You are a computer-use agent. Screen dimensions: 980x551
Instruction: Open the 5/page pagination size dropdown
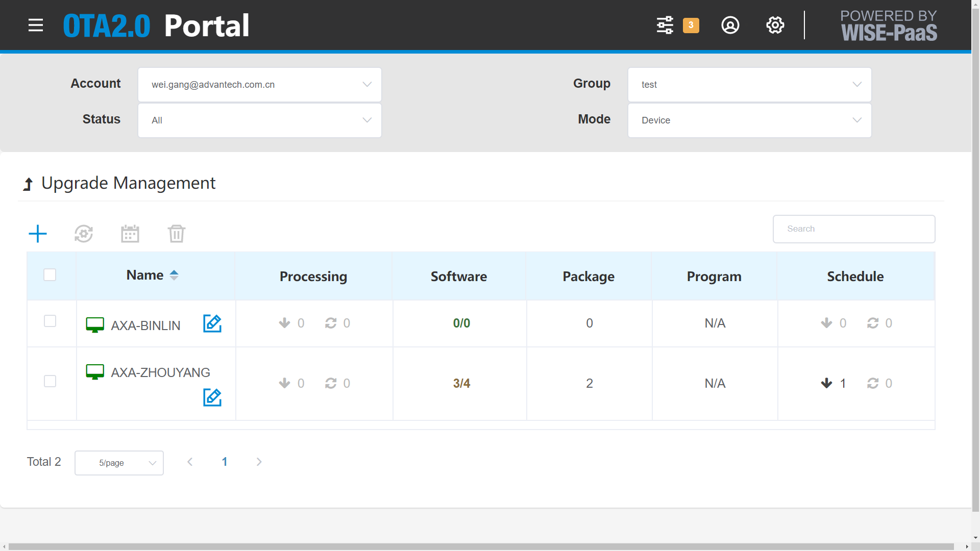point(119,463)
